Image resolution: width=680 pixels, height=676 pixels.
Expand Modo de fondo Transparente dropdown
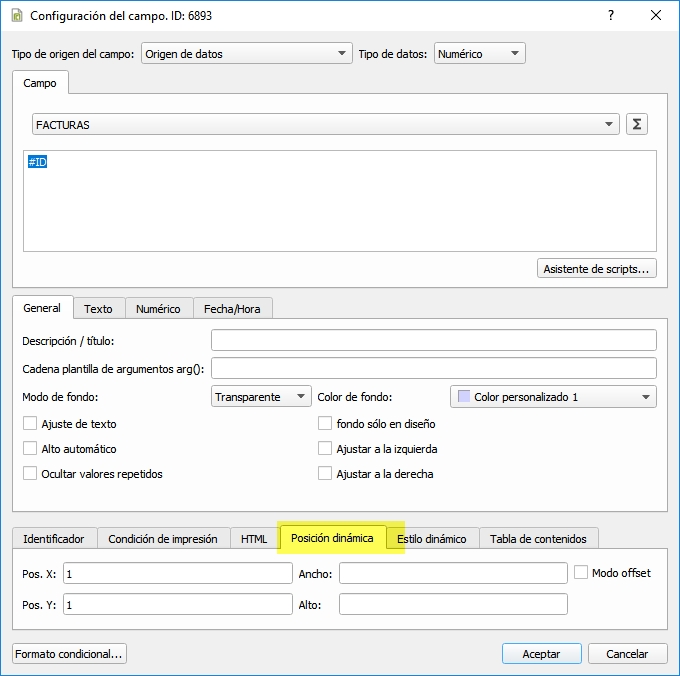pos(262,397)
